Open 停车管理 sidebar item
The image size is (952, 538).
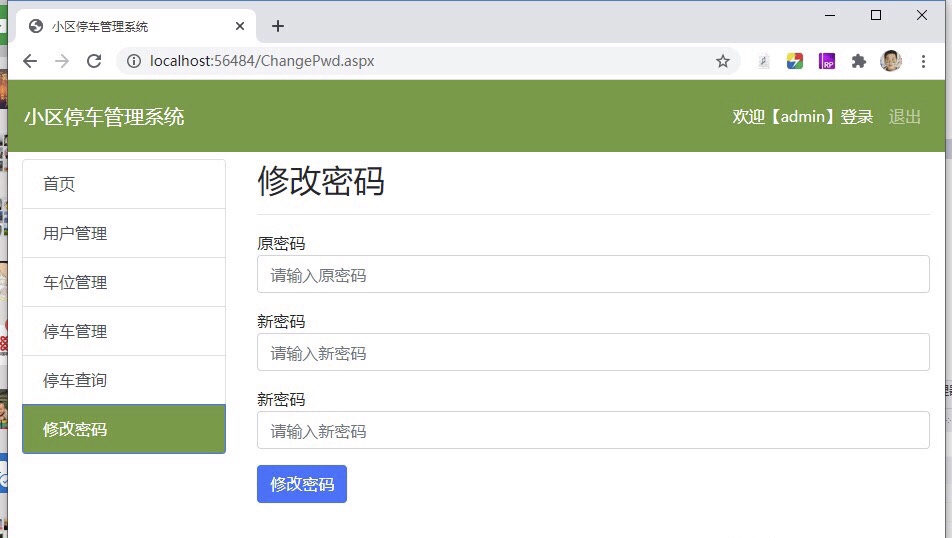pos(124,331)
